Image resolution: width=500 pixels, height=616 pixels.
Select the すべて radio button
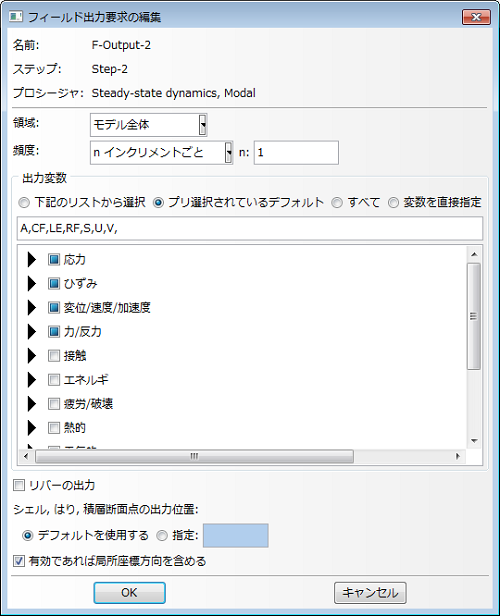337,203
